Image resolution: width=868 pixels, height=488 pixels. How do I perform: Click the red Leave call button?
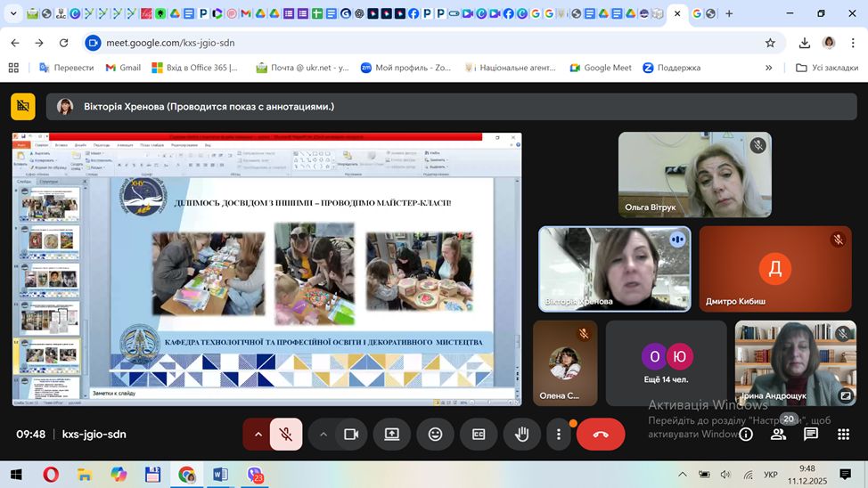pyautogui.click(x=601, y=435)
